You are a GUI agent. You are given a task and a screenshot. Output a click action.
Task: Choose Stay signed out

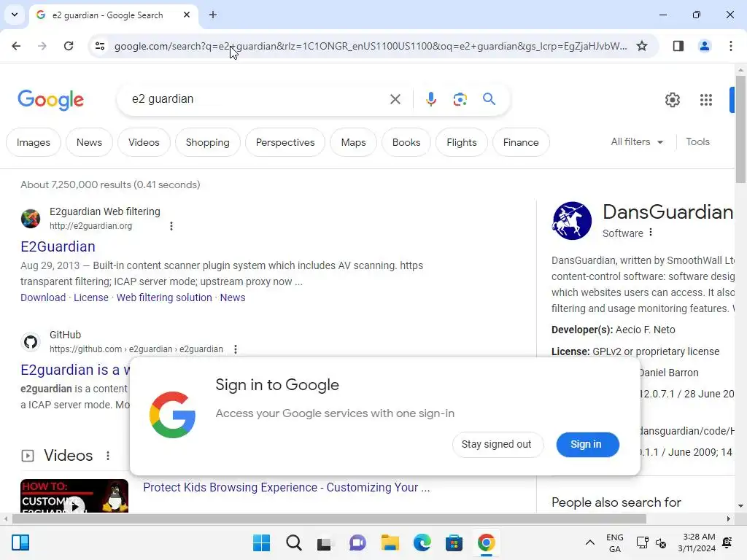pyautogui.click(x=496, y=444)
